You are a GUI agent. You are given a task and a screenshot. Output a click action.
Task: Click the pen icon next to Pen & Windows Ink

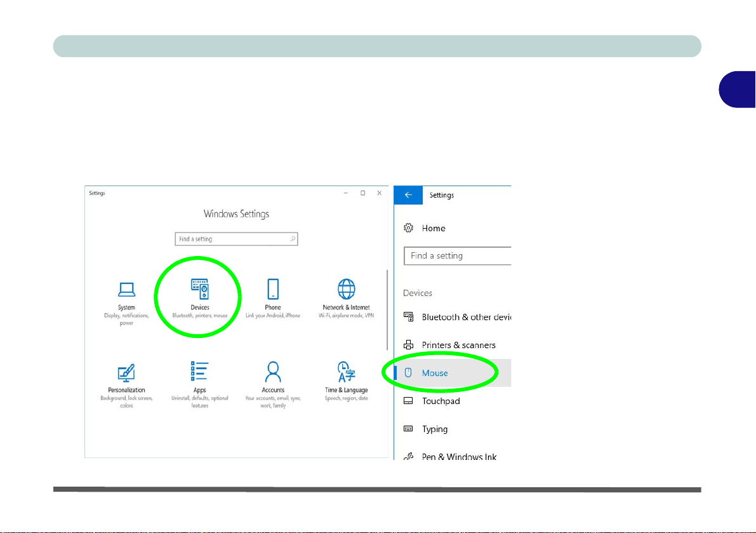coord(408,456)
